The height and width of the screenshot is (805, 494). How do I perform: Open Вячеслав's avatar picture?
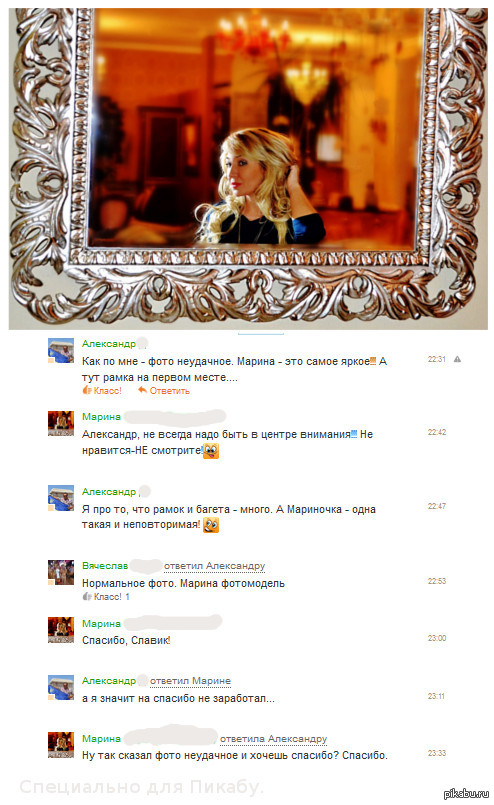[x=61, y=572]
